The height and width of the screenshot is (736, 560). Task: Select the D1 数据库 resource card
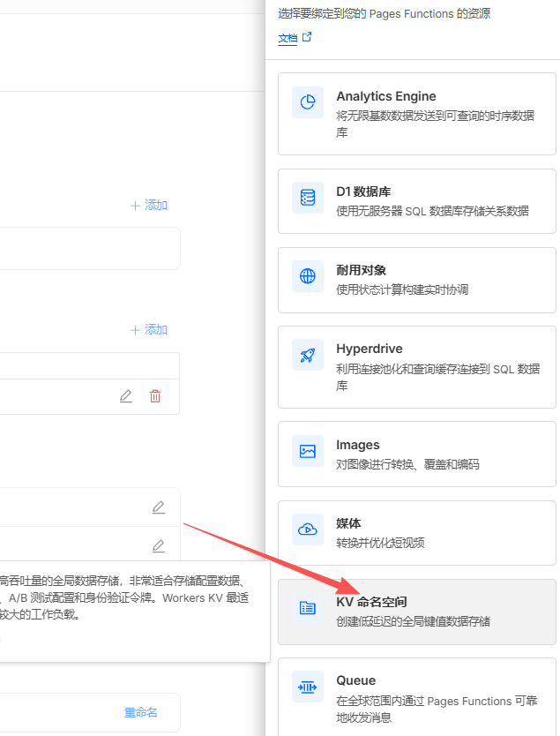coord(417,201)
